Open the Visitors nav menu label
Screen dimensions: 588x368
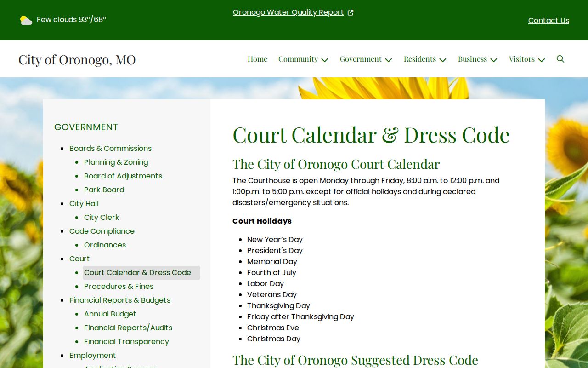point(522,59)
